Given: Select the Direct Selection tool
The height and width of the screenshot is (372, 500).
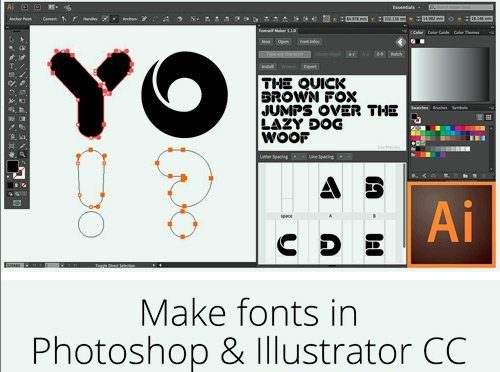Looking at the screenshot, I should [22, 39].
